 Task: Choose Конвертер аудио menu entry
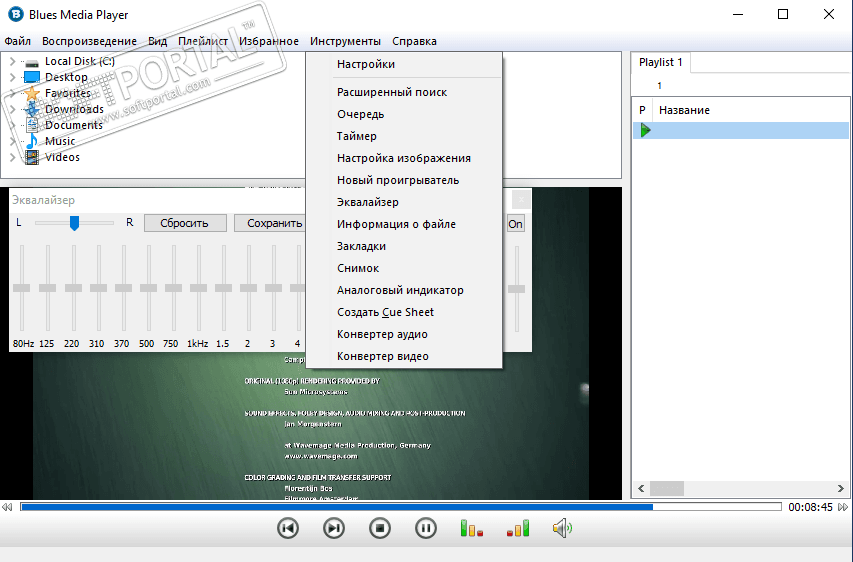coord(404,335)
